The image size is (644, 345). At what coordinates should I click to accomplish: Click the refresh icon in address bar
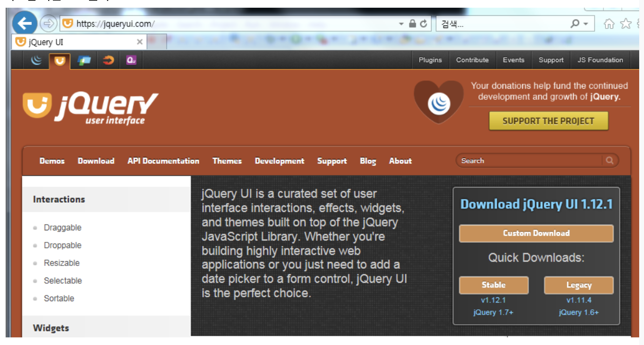tap(424, 23)
